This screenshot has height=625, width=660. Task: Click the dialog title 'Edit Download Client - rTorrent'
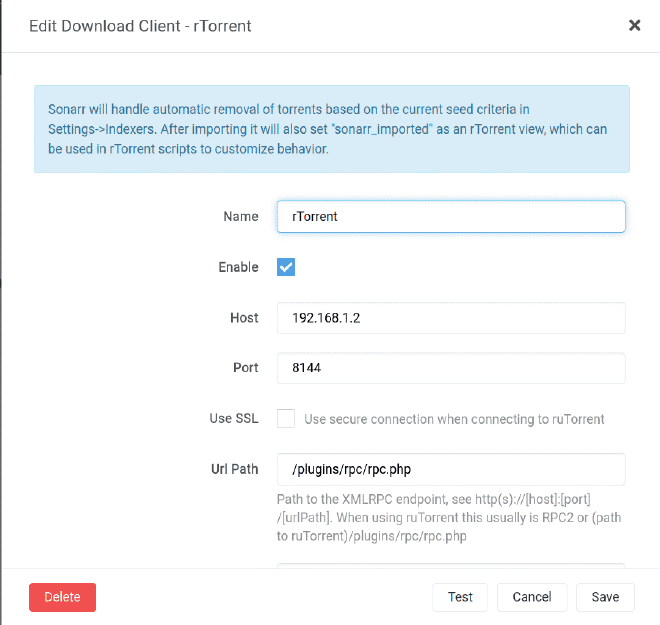click(140, 26)
